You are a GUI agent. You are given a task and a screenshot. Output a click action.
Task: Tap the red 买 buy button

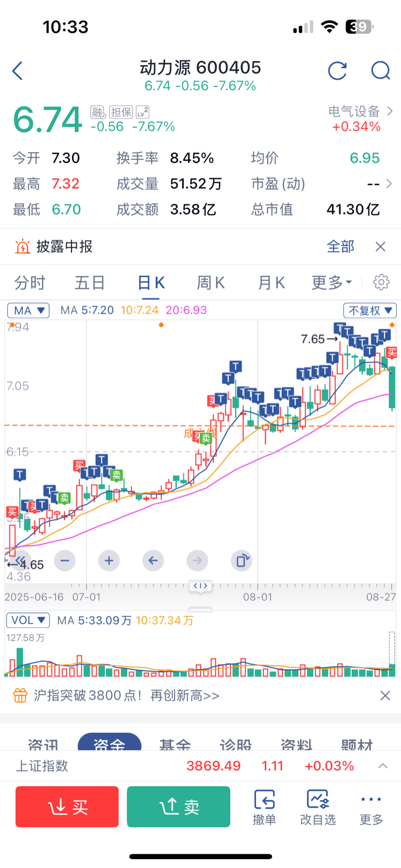click(67, 807)
